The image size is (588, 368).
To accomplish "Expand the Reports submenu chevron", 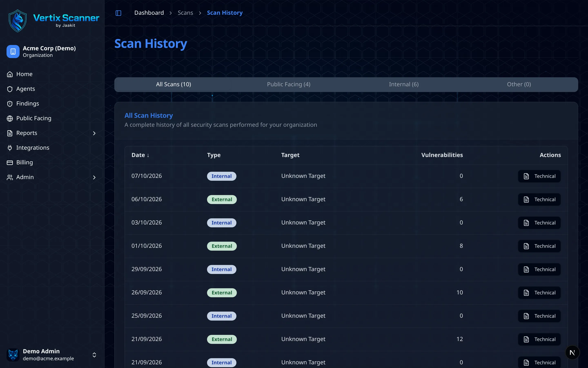I will pos(94,133).
